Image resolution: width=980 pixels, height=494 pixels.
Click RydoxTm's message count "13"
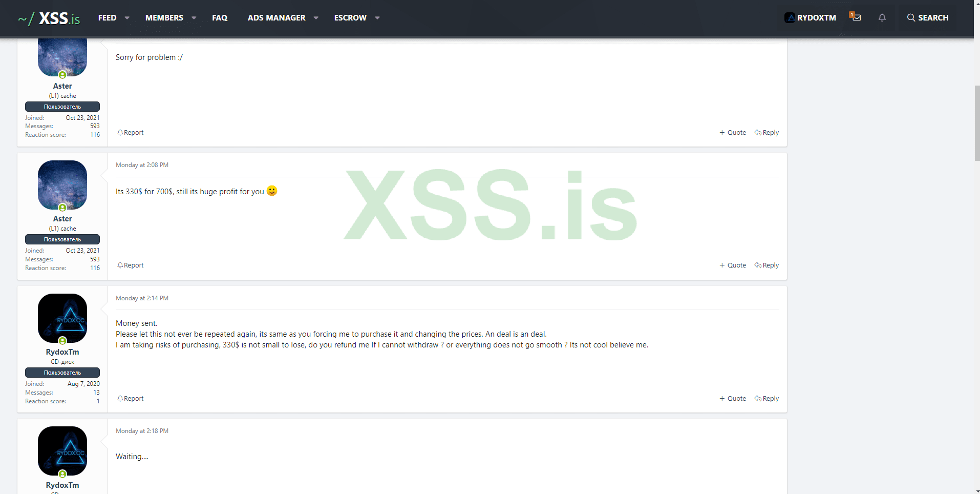[96, 393]
